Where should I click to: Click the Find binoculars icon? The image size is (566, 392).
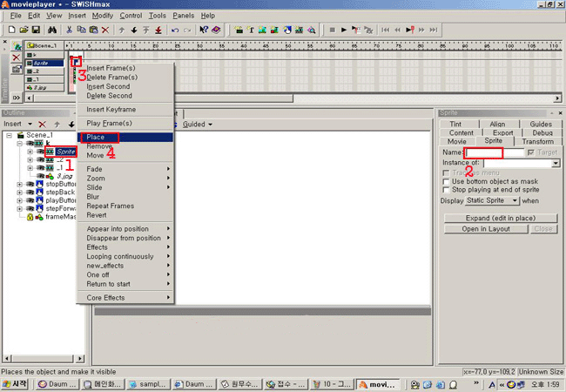pyautogui.click(x=52, y=30)
